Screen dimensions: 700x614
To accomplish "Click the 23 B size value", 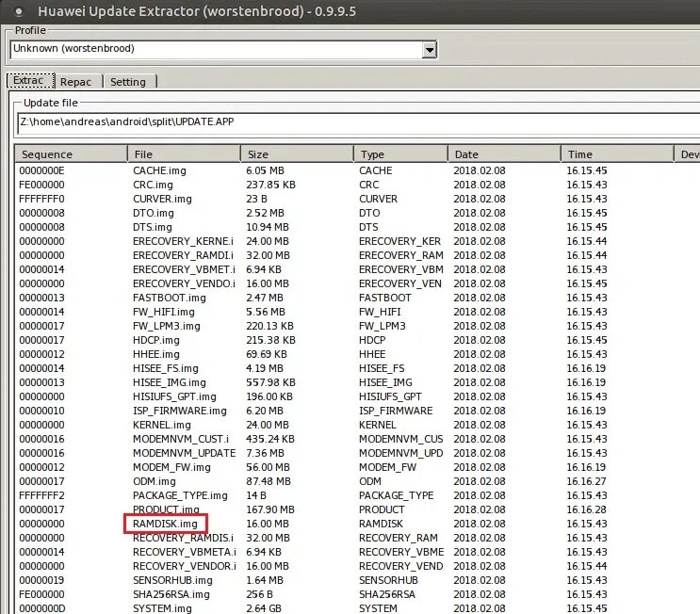I will [256, 199].
